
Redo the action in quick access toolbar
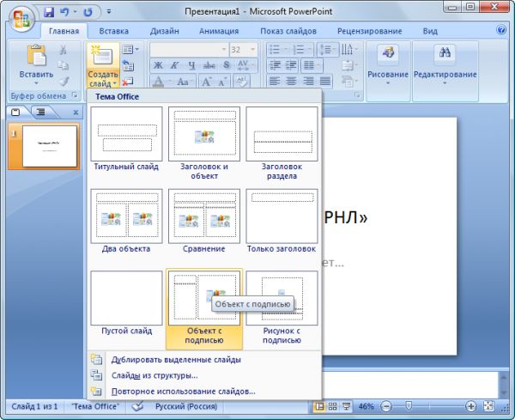point(88,12)
